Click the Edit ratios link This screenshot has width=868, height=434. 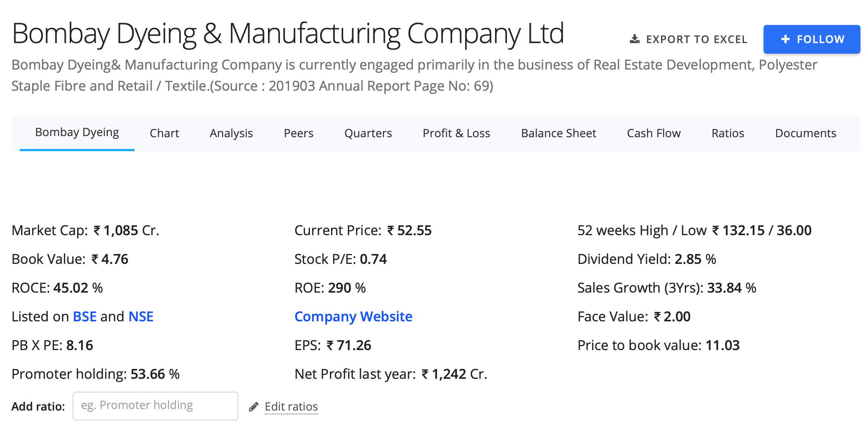(x=291, y=406)
